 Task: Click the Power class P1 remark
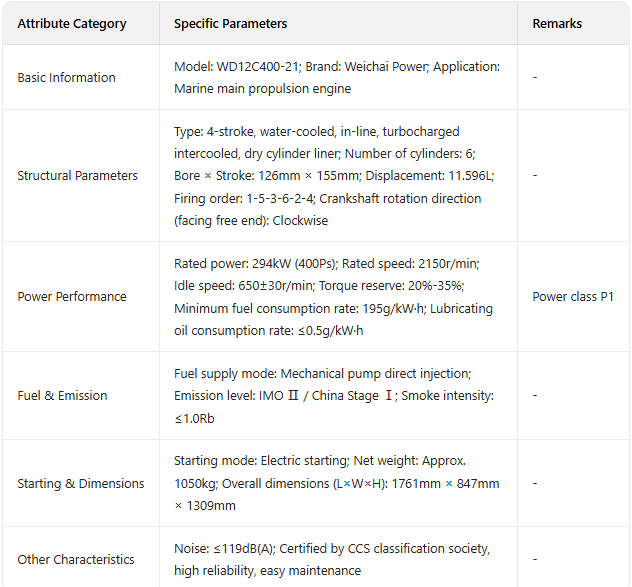point(573,296)
